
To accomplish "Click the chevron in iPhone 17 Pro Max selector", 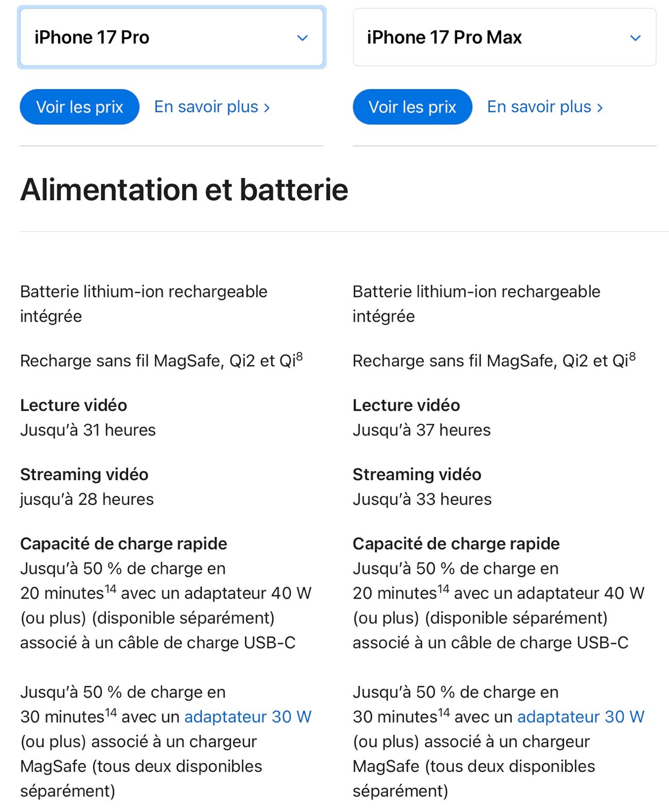I will (x=636, y=38).
